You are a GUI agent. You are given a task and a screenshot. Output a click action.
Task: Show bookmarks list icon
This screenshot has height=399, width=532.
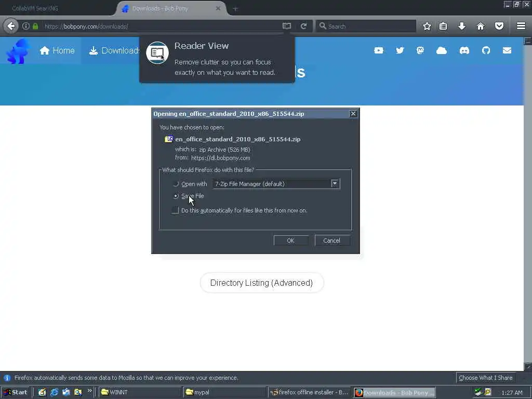(x=443, y=26)
